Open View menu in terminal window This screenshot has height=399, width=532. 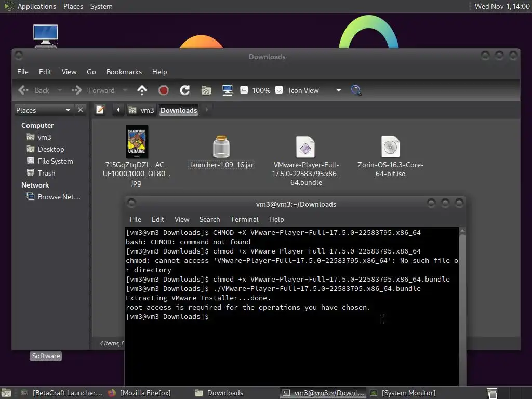181,220
